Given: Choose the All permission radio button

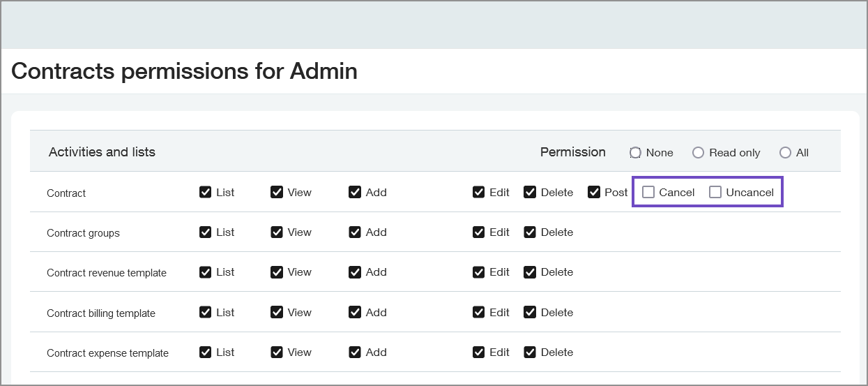Looking at the screenshot, I should point(786,153).
